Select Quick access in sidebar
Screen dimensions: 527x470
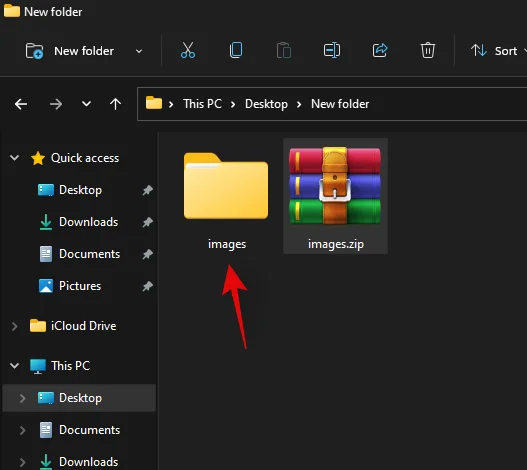85,158
